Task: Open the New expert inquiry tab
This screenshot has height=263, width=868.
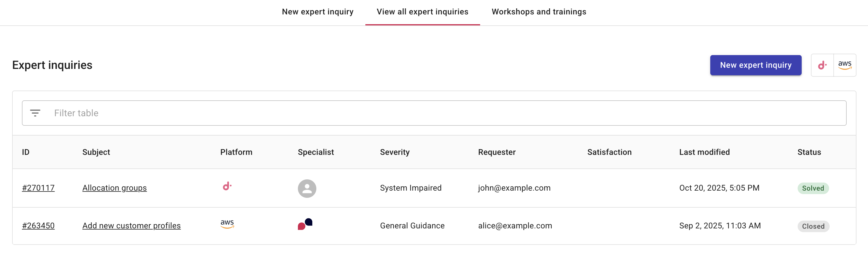Action: point(317,12)
